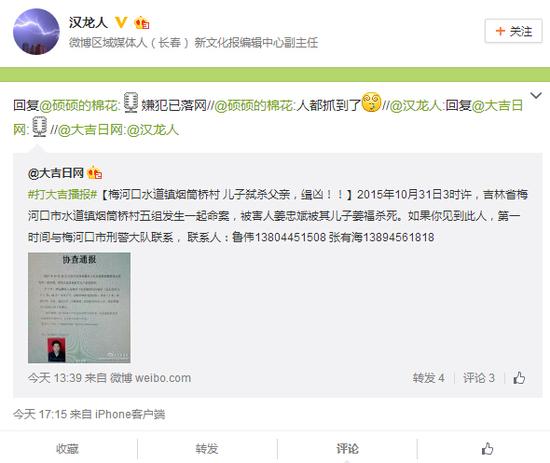
Task: Select the 评论 tab at bottom
Action: click(347, 449)
